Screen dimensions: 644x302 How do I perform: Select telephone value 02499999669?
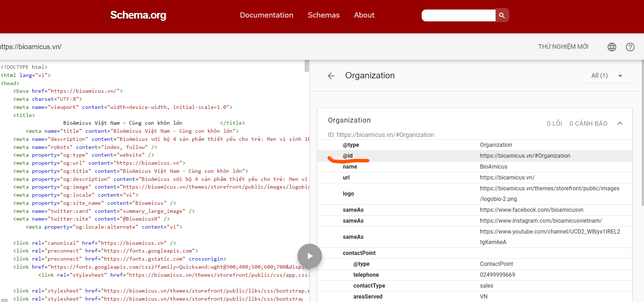(497, 275)
